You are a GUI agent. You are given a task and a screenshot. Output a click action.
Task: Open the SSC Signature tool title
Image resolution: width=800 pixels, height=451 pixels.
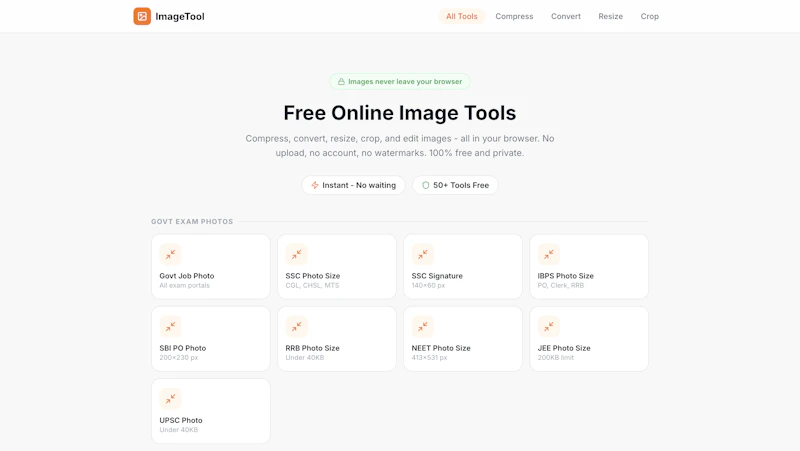pos(437,276)
